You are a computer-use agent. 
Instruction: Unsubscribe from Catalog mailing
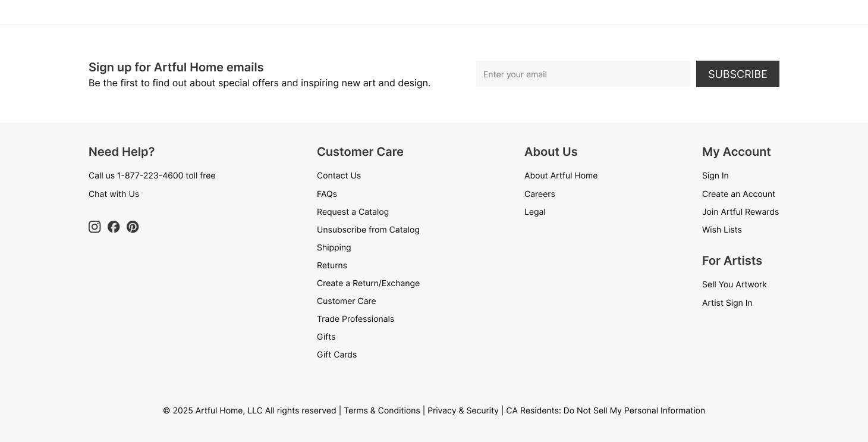(368, 230)
